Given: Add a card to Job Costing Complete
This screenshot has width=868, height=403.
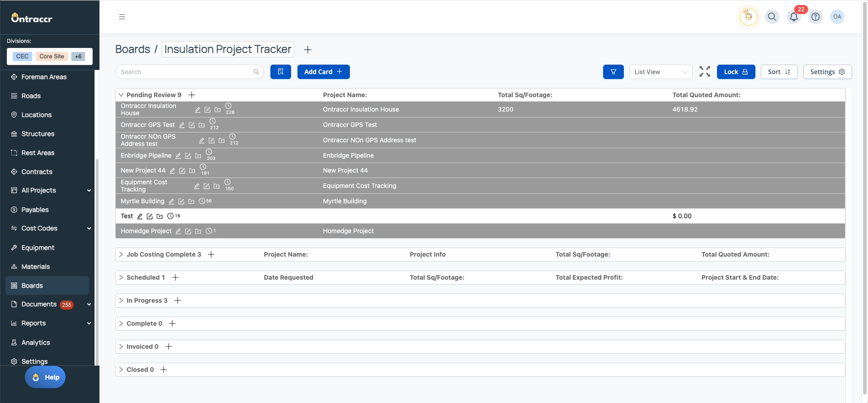Looking at the screenshot, I should (x=211, y=254).
